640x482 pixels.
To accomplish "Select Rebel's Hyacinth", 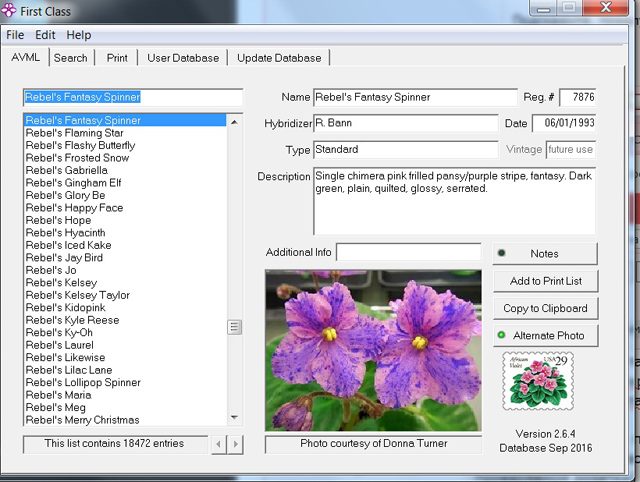I will [x=125, y=233].
